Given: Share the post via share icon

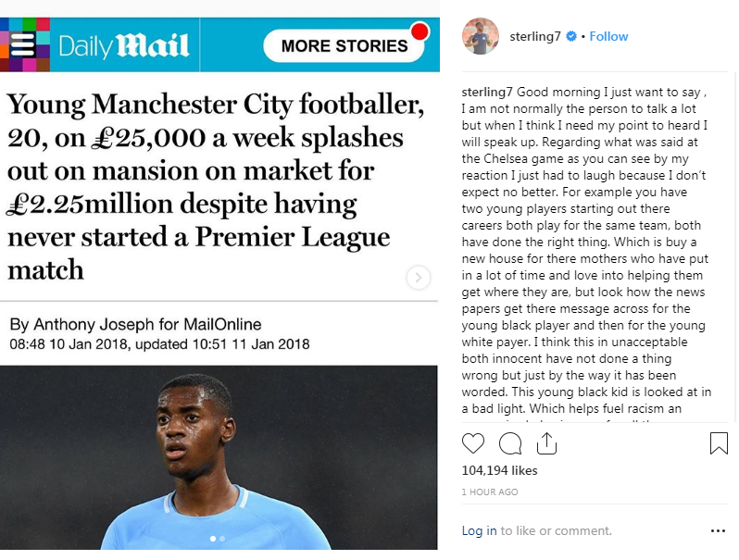Looking at the screenshot, I should [546, 444].
